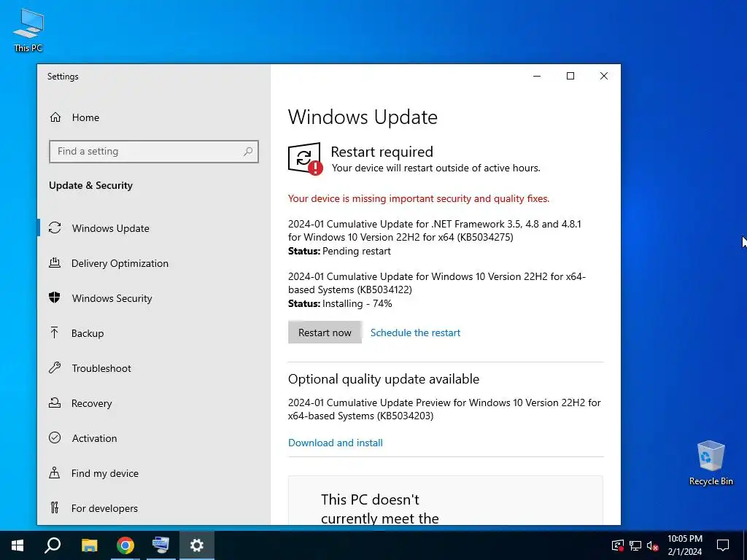Minimize the Settings window
The image size is (747, 560).
(x=537, y=76)
